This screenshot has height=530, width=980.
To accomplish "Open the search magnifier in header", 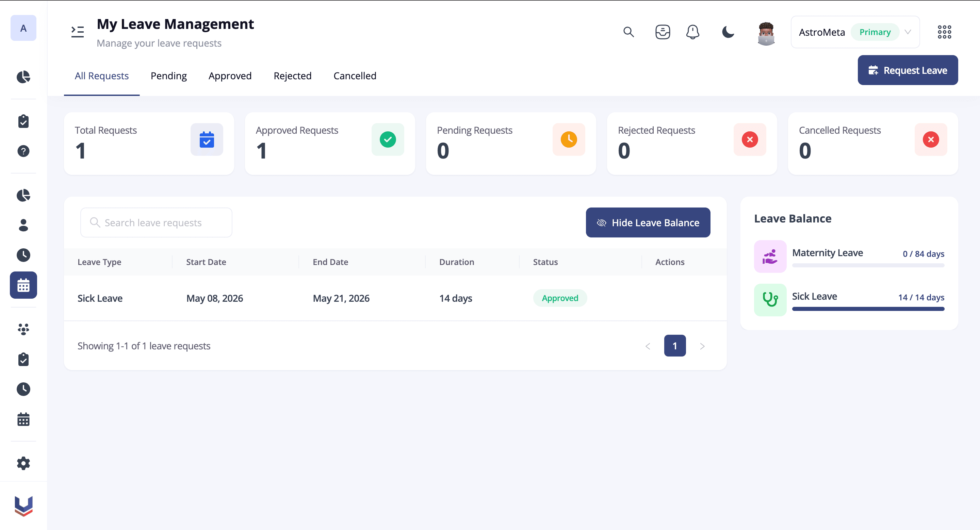I will tap(628, 32).
